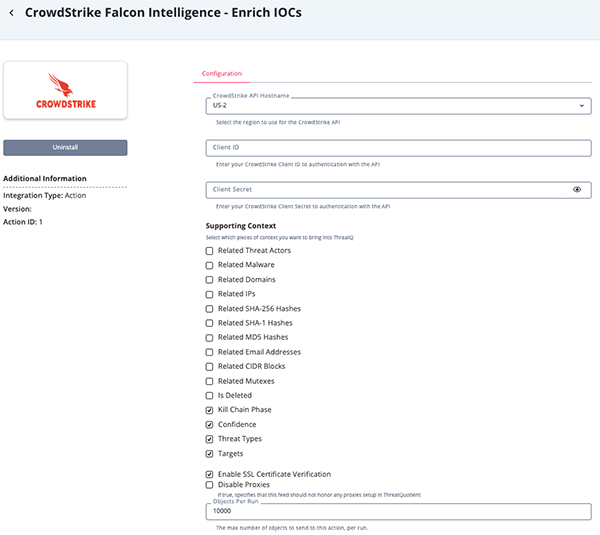Click the page title CrowdStrike Falcon Intelligence
Image resolution: width=600 pixels, height=535 pixels.
163,13
